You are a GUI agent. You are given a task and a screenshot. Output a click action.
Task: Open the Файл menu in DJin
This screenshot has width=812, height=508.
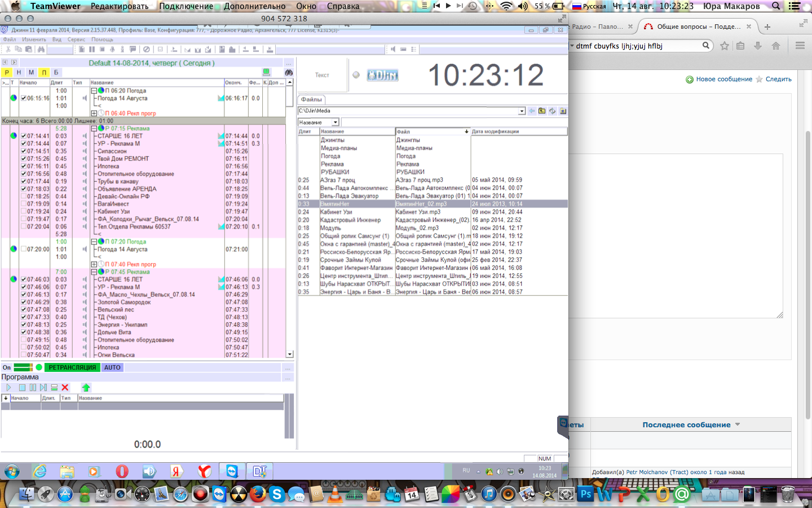[10, 40]
